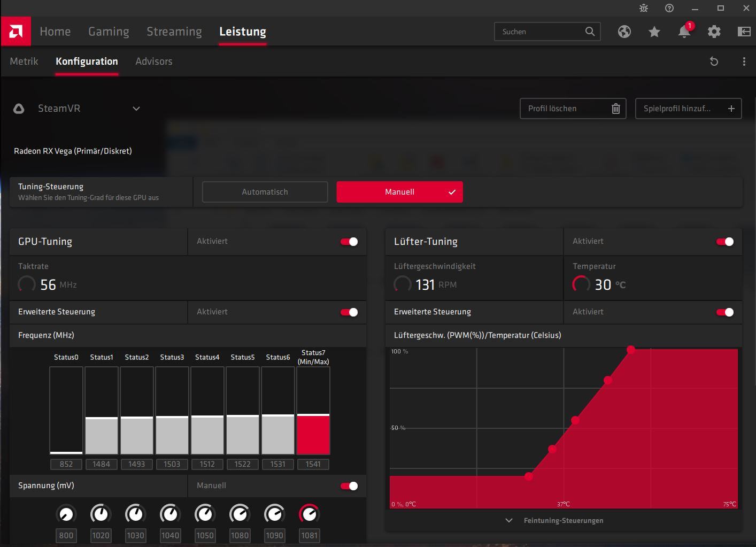Click the 1541 frequency value field
The image size is (756, 547).
coord(313,464)
